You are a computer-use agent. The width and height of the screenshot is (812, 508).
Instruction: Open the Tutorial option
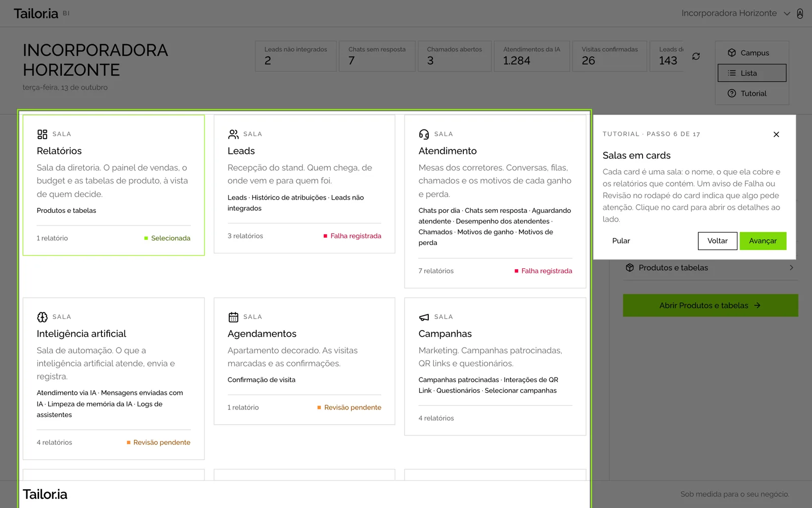pyautogui.click(x=752, y=93)
